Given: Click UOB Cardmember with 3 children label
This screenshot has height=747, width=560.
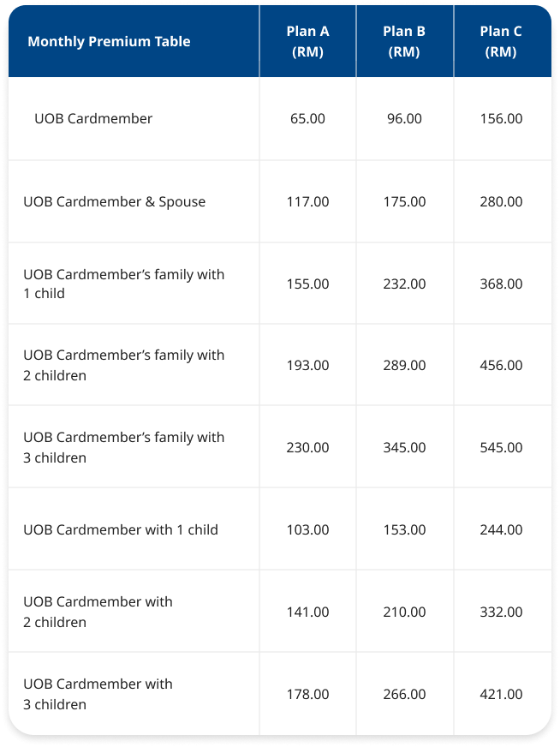Looking at the screenshot, I should [98, 694].
